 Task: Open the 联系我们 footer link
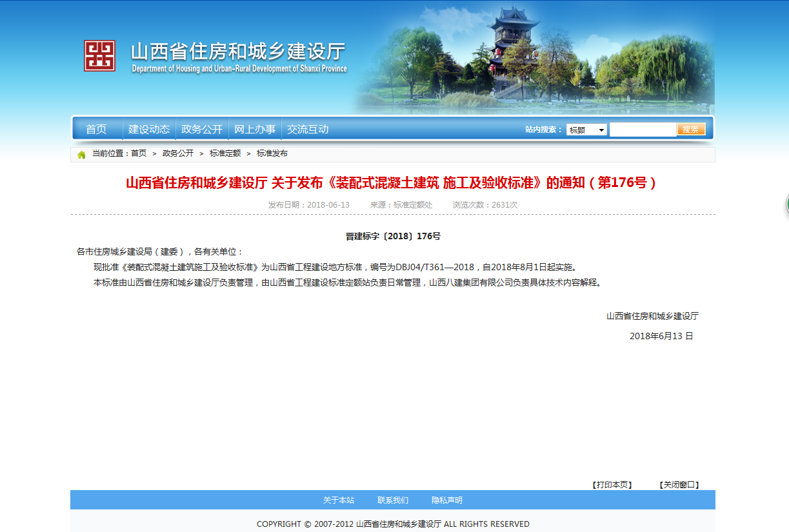(x=393, y=500)
